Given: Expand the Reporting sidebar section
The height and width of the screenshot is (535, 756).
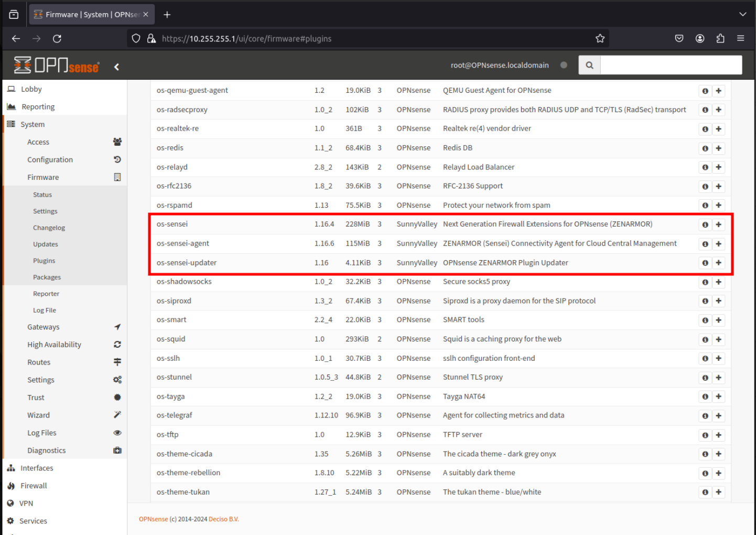Looking at the screenshot, I should [x=64, y=106].
